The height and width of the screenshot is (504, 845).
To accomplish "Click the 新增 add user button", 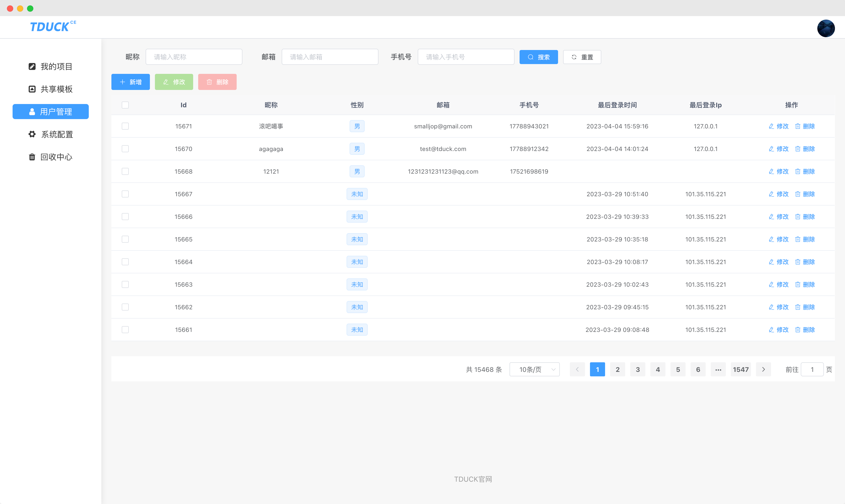I will [131, 82].
